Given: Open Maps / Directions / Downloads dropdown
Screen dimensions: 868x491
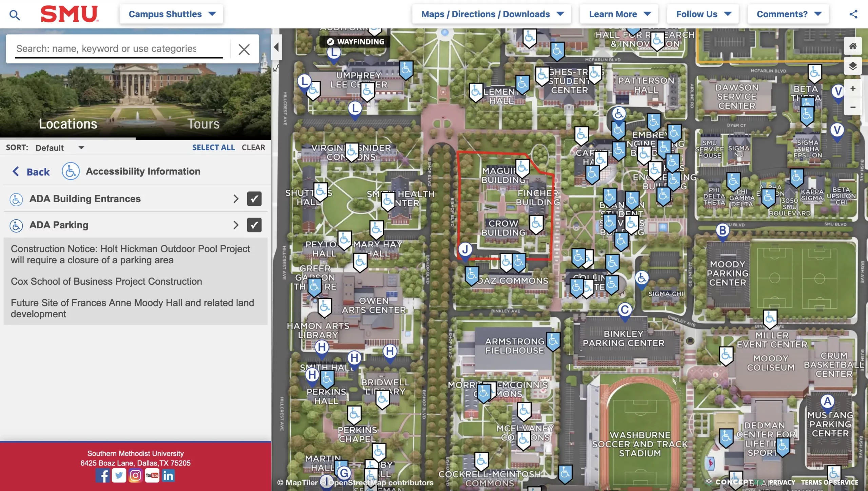Looking at the screenshot, I should [492, 14].
